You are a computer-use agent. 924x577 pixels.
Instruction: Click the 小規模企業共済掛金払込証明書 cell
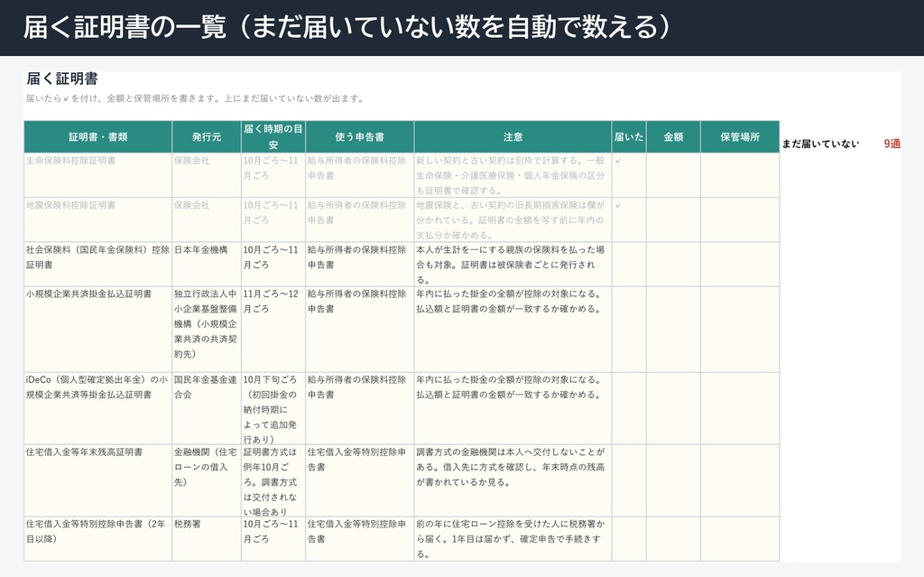(97, 330)
